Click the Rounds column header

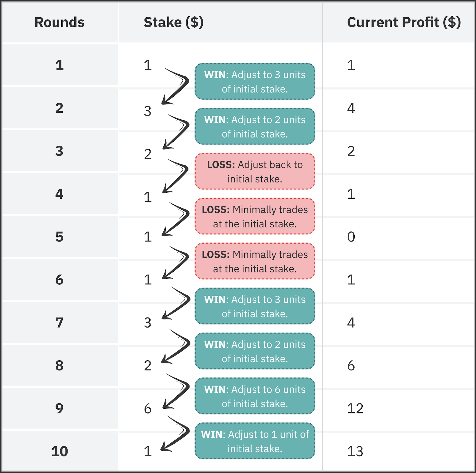[x=59, y=22]
